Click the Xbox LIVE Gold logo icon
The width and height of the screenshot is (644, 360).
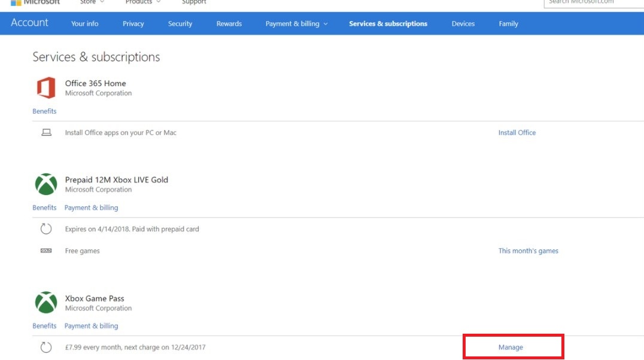click(46, 184)
